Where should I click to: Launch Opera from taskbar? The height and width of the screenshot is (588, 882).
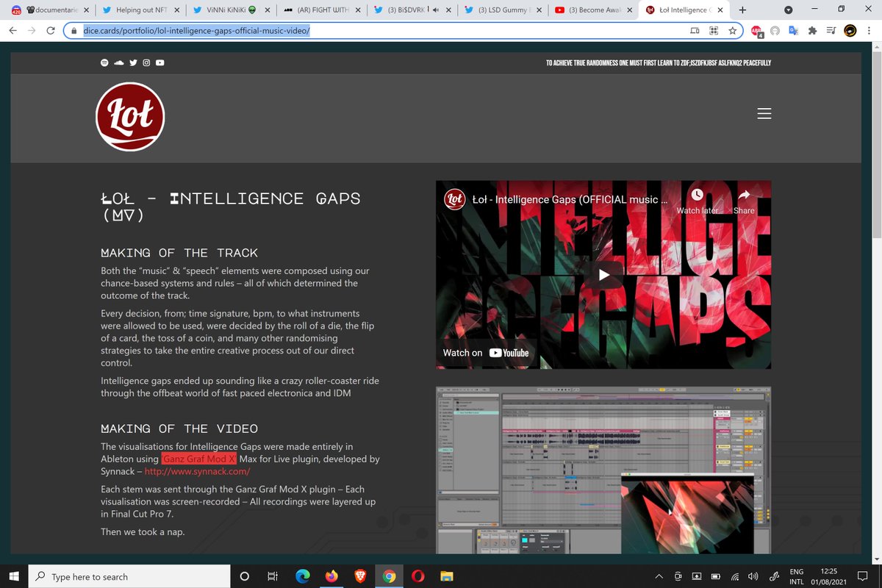417,576
